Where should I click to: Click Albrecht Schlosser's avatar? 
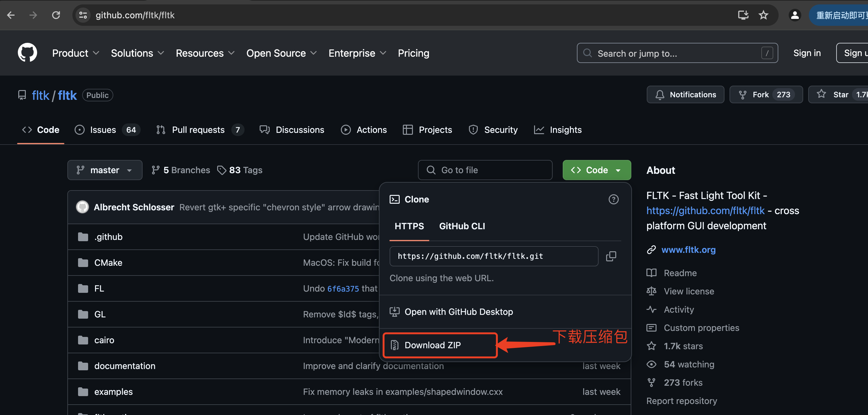[82, 207]
